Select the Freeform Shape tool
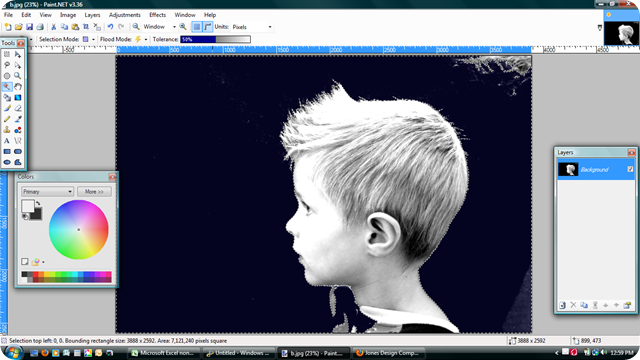Image resolution: width=640 pixels, height=360 pixels. 18,162
